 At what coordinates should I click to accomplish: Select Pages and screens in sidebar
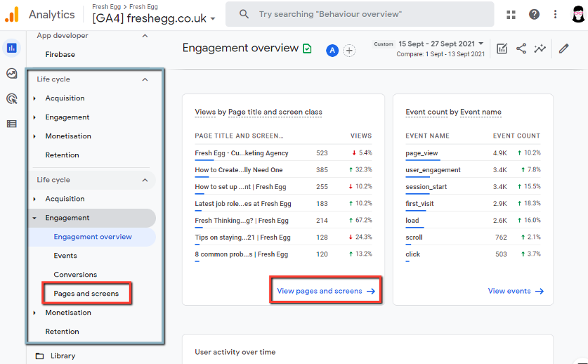(x=86, y=293)
